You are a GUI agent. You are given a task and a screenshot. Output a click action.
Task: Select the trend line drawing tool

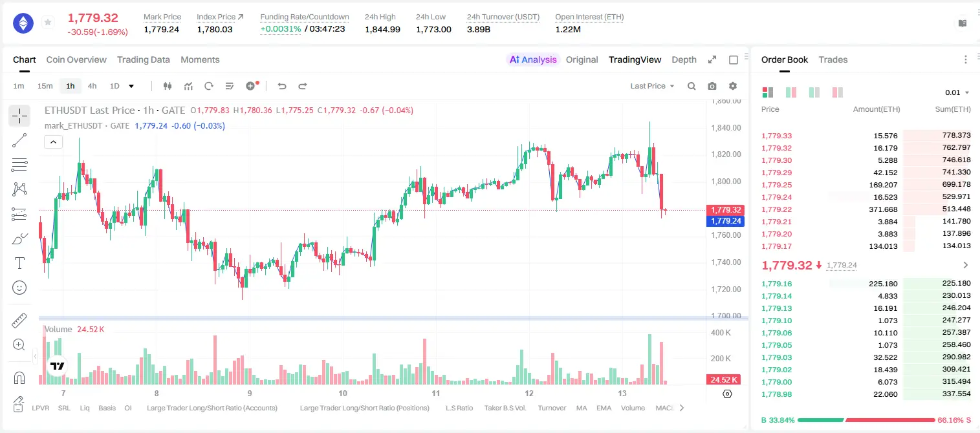click(19, 140)
